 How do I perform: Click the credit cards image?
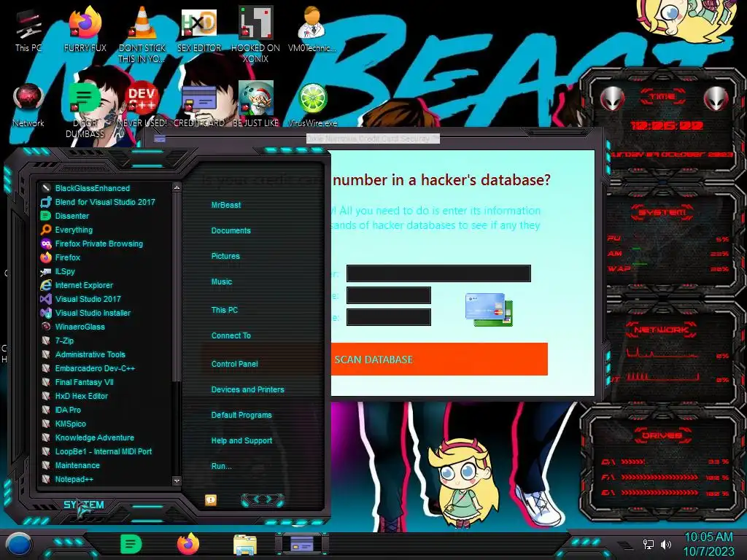tap(489, 309)
